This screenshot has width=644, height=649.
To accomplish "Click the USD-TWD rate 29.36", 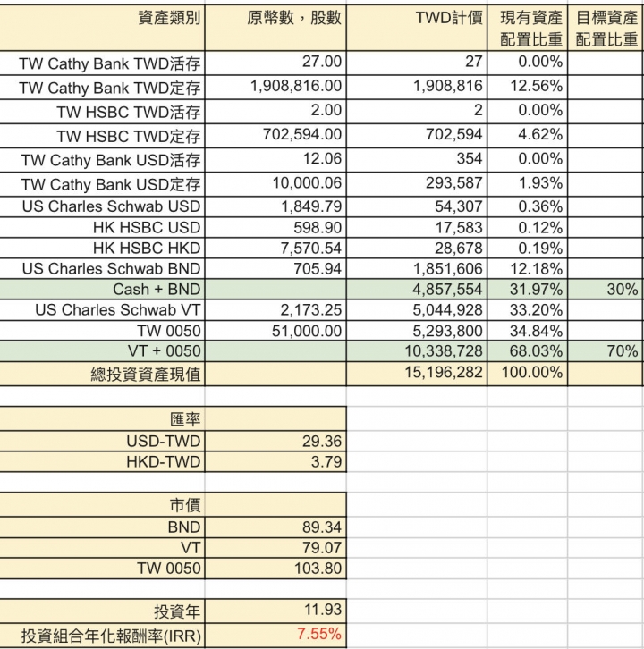I will [275, 442].
